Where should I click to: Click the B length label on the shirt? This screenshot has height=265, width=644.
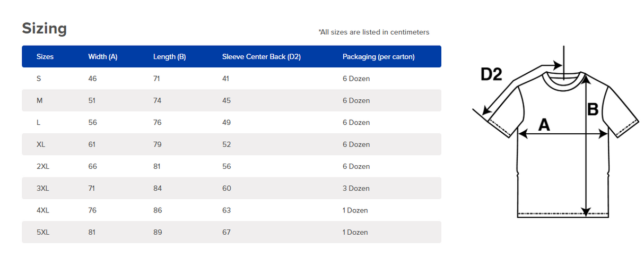tap(593, 110)
